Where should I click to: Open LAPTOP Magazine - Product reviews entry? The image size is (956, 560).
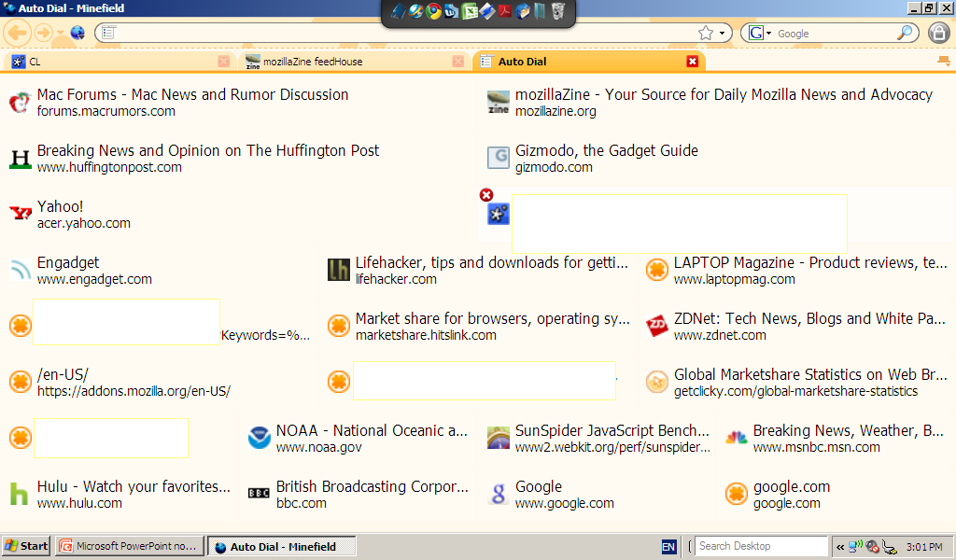[x=796, y=270]
